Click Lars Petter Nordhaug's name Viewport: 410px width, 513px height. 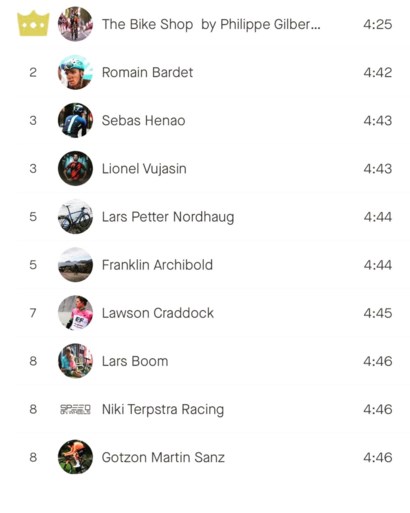click(x=168, y=217)
